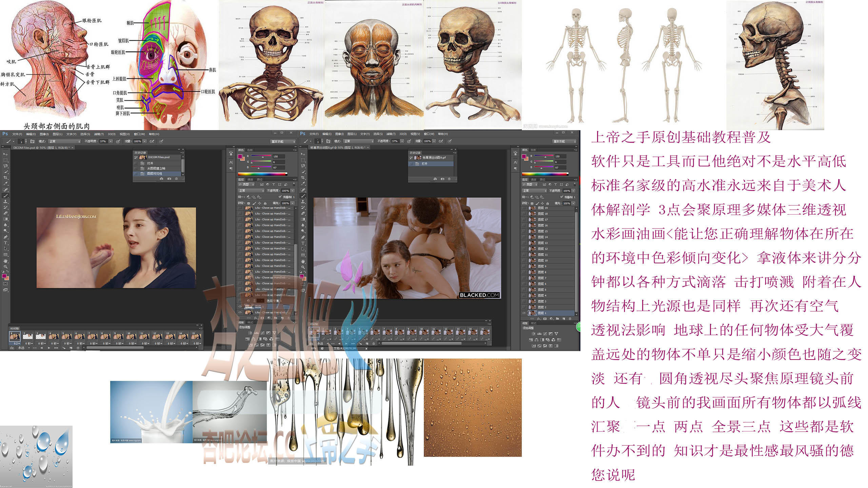Select frame 5 thumbnail in left timeline
This screenshot has height=488, width=868.
tap(66, 336)
